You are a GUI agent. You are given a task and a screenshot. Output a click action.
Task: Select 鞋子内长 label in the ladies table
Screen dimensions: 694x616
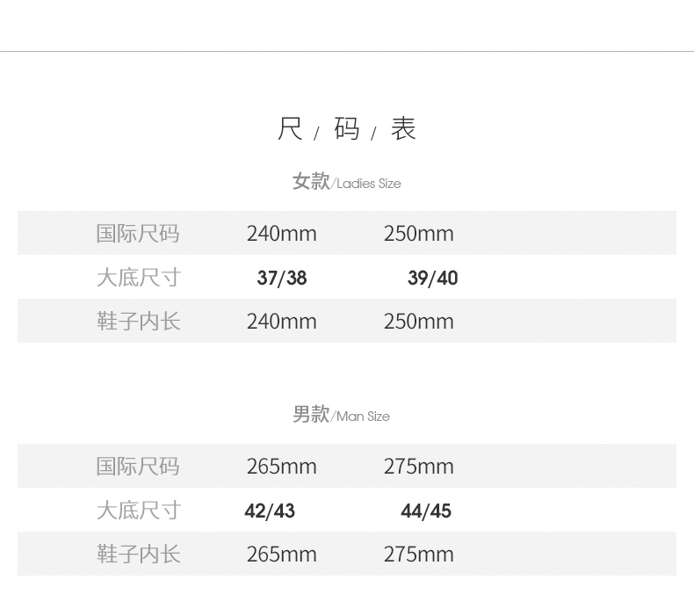pos(138,322)
